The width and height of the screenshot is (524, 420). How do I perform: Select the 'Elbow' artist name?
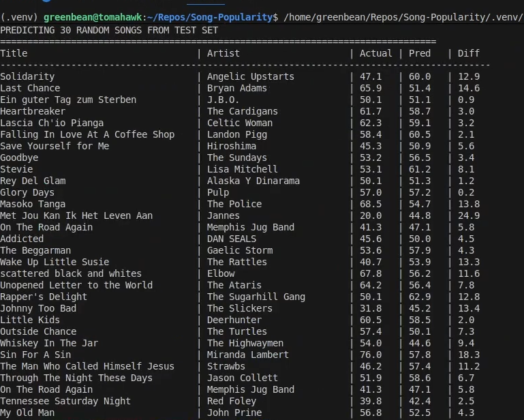221,273
